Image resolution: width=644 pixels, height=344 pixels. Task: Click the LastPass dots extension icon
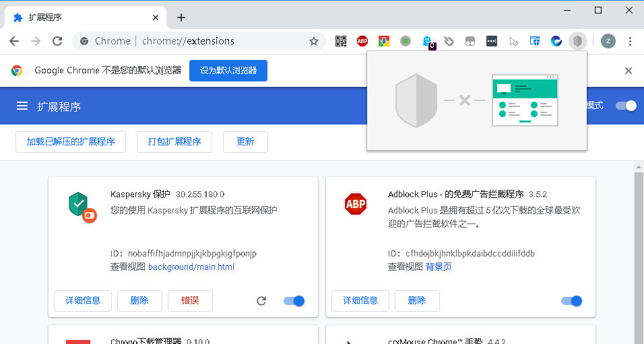coord(492,41)
